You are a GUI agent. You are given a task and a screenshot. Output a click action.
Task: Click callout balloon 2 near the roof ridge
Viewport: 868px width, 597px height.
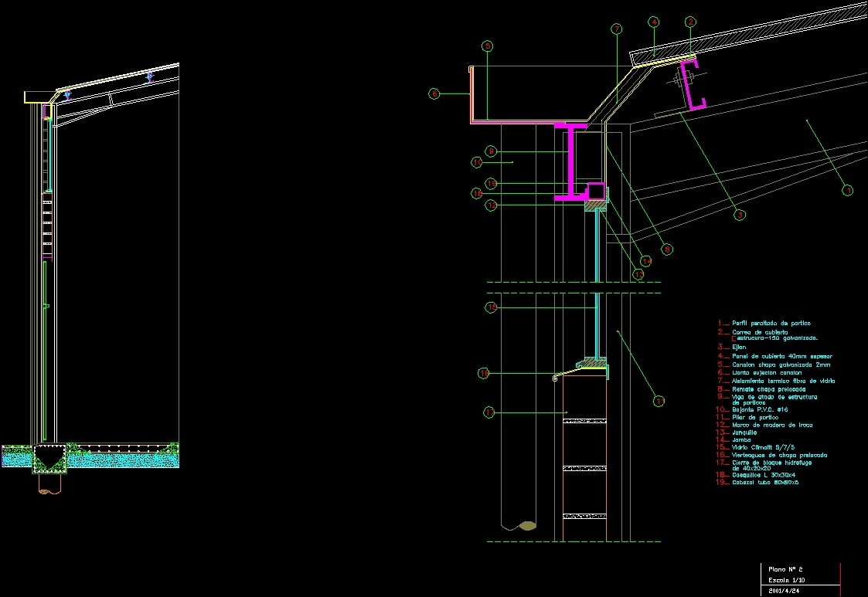click(690, 22)
